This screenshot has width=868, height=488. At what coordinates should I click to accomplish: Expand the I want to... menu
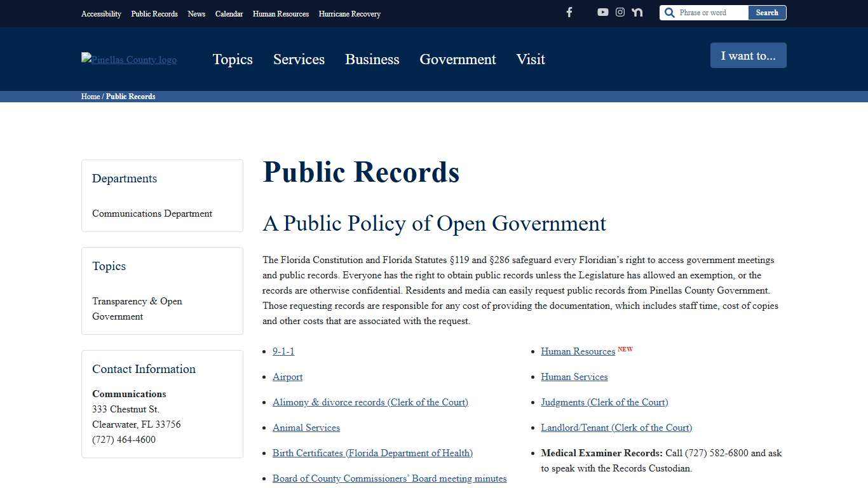pyautogui.click(x=748, y=55)
